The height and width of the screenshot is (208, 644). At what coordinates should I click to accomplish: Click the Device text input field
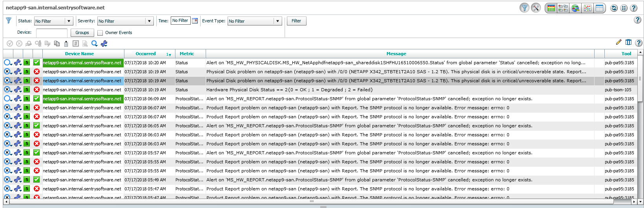tap(52, 33)
